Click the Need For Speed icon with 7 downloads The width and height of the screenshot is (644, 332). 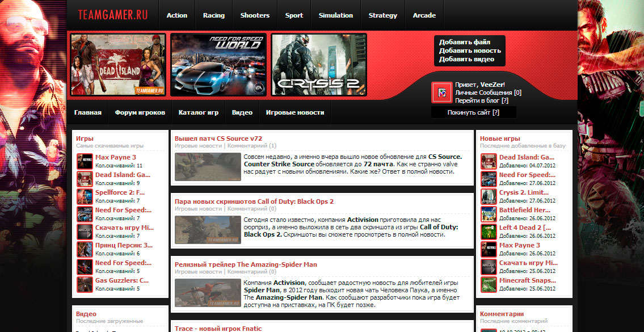pyautogui.click(x=85, y=214)
